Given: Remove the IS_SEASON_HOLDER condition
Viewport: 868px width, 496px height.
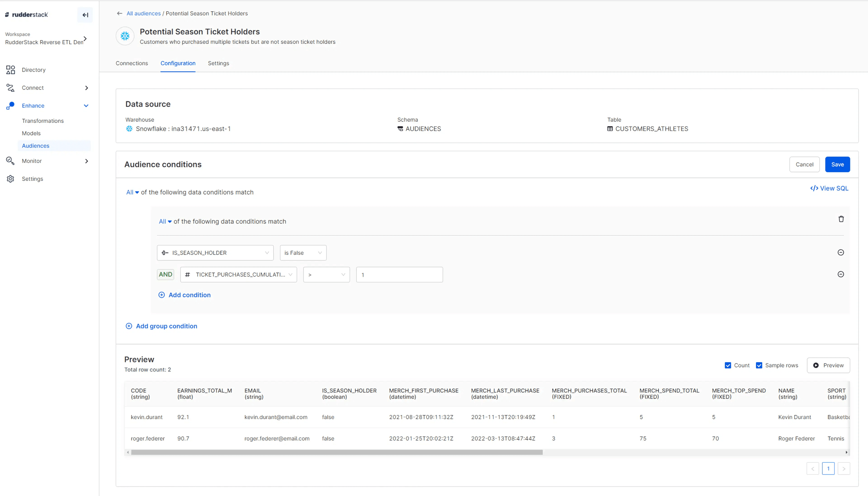Looking at the screenshot, I should click(x=841, y=252).
